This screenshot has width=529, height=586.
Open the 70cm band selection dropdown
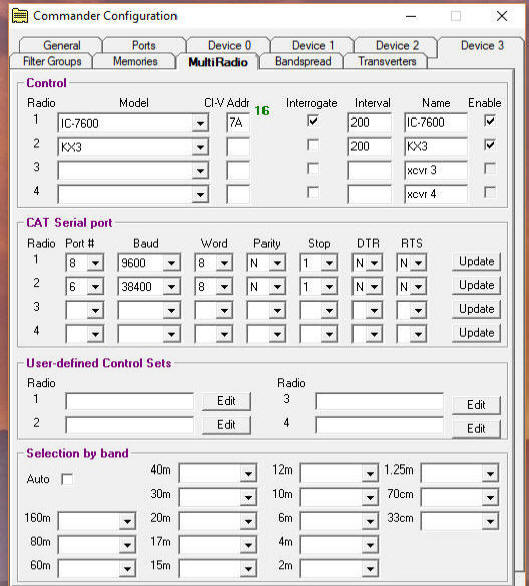tap(460, 497)
